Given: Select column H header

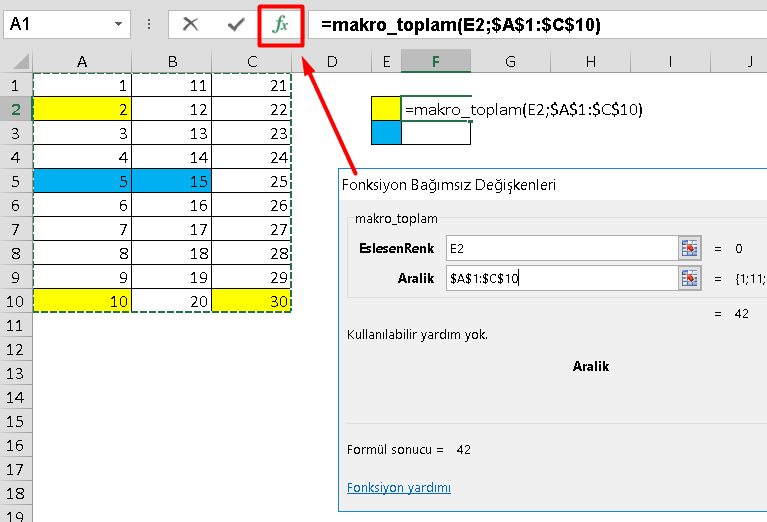Looking at the screenshot, I should [590, 62].
